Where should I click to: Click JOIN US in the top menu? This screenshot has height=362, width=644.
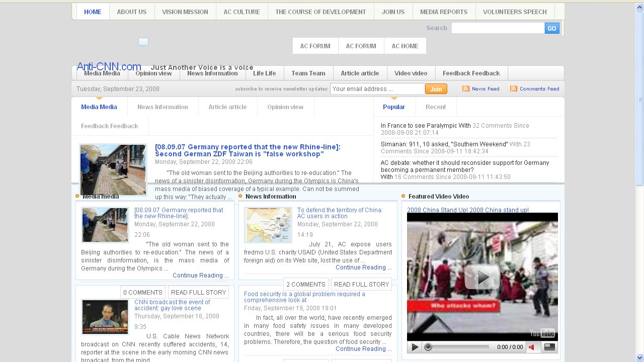click(x=393, y=12)
